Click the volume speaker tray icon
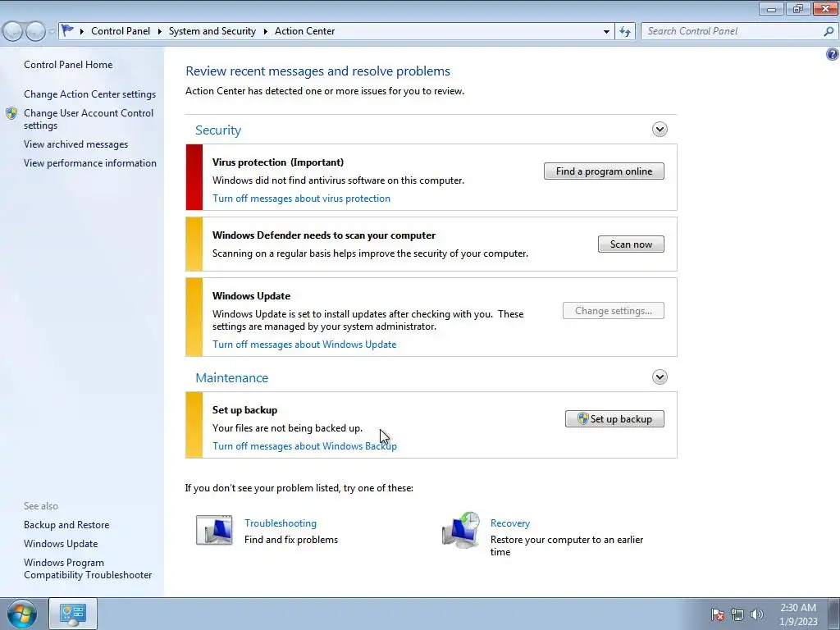This screenshot has height=630, width=840. (757, 614)
